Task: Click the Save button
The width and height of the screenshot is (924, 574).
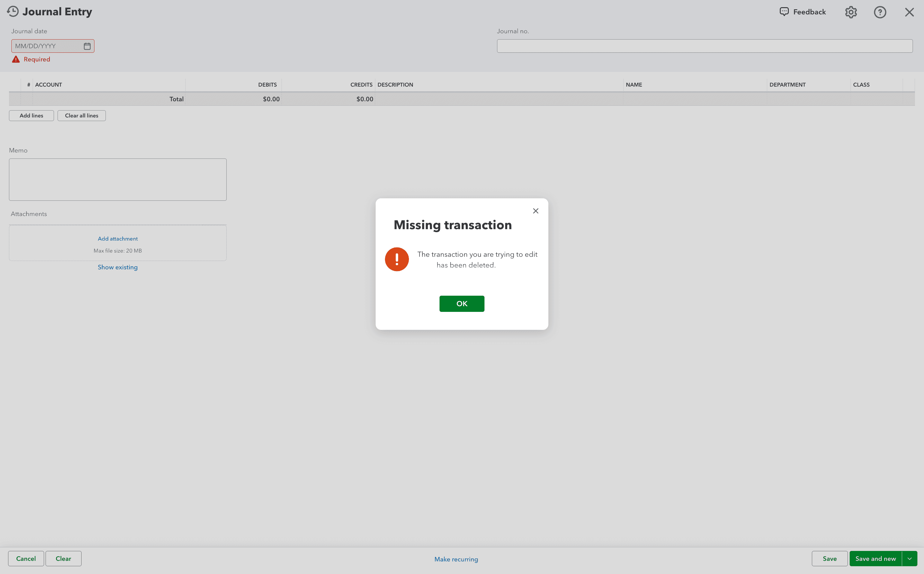Action: coord(829,558)
